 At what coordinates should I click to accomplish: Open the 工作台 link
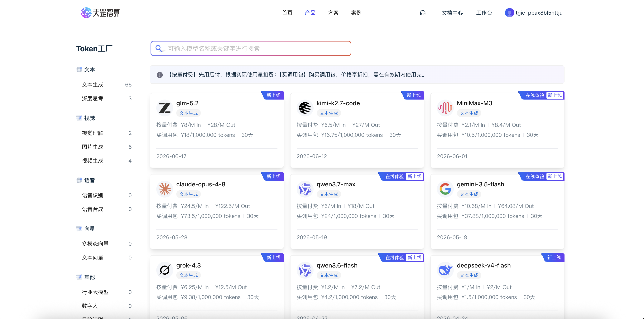[x=484, y=13]
